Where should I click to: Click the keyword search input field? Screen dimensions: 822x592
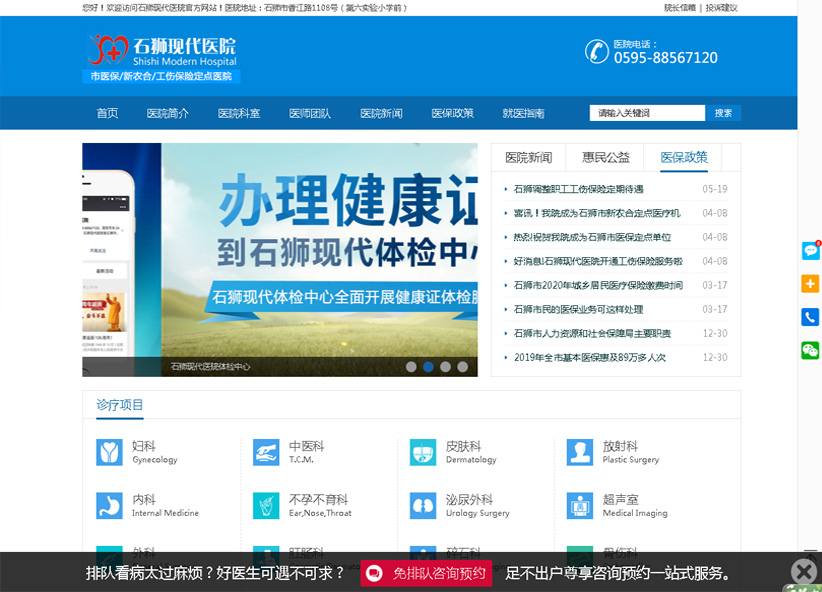(x=646, y=114)
